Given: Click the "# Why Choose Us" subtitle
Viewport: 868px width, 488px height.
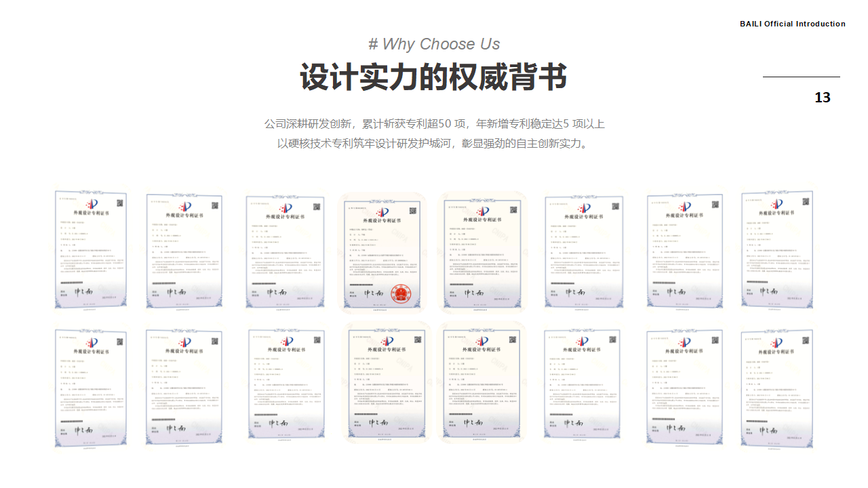Looking at the screenshot, I should [434, 44].
